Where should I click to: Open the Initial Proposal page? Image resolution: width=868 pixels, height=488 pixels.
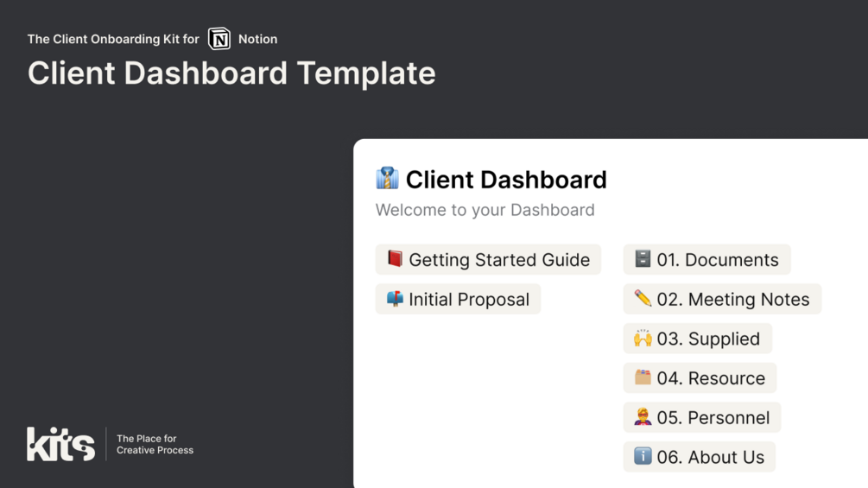click(x=469, y=300)
